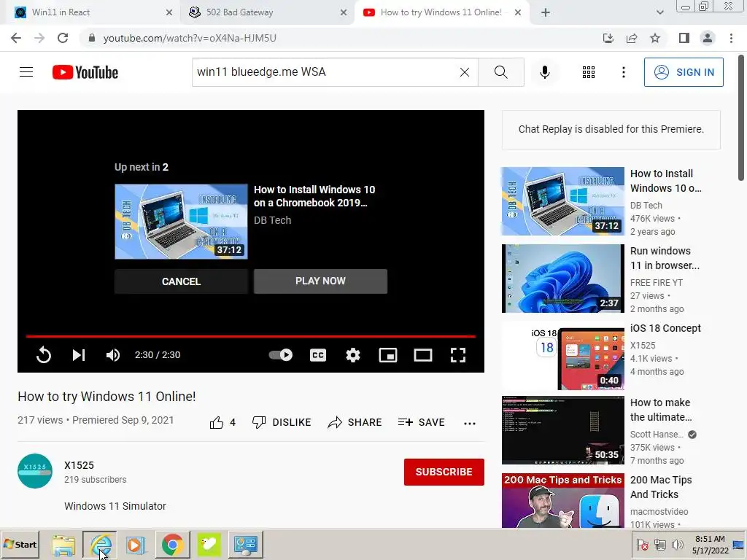Click the up next Chromebook thumbnail in player
This screenshot has height=560, width=747.
point(181,222)
